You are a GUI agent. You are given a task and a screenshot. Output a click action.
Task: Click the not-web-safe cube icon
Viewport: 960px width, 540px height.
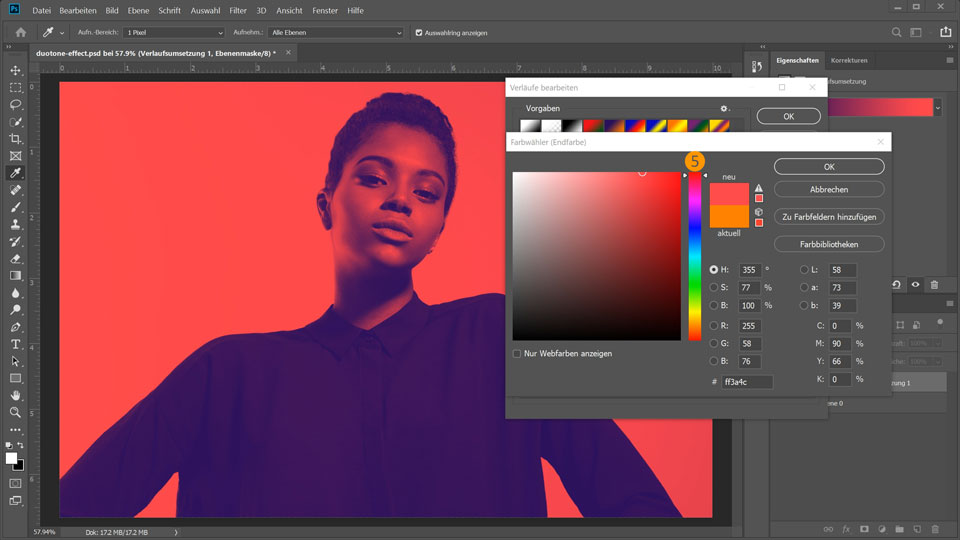tap(759, 212)
